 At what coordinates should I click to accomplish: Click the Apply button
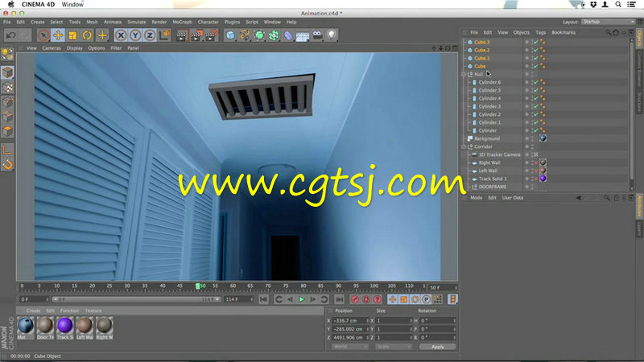click(x=438, y=347)
